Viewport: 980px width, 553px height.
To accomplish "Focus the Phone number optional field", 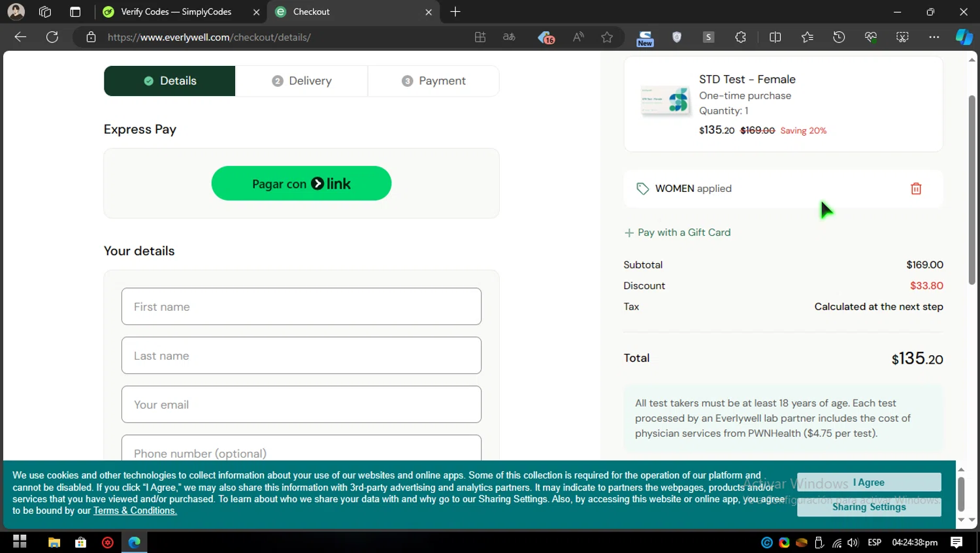I will [x=301, y=449].
